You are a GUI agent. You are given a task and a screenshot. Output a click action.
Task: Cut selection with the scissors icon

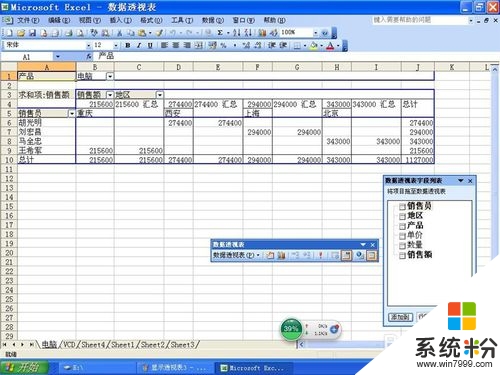pyautogui.click(x=119, y=33)
